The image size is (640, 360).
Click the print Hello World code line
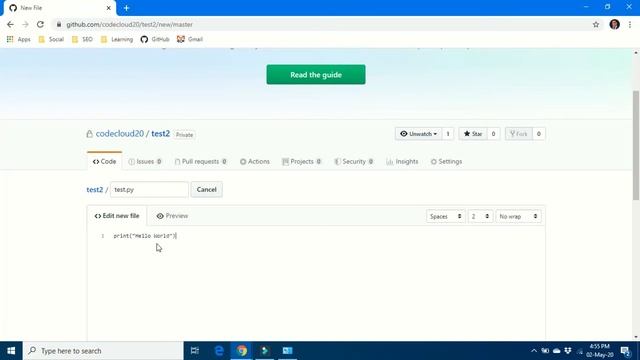[x=144, y=236]
